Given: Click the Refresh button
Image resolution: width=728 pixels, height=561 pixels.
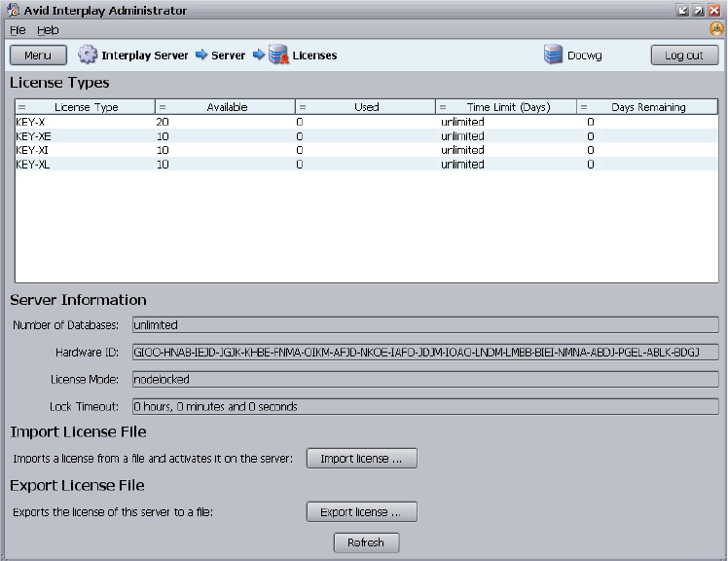Looking at the screenshot, I should click(366, 542).
